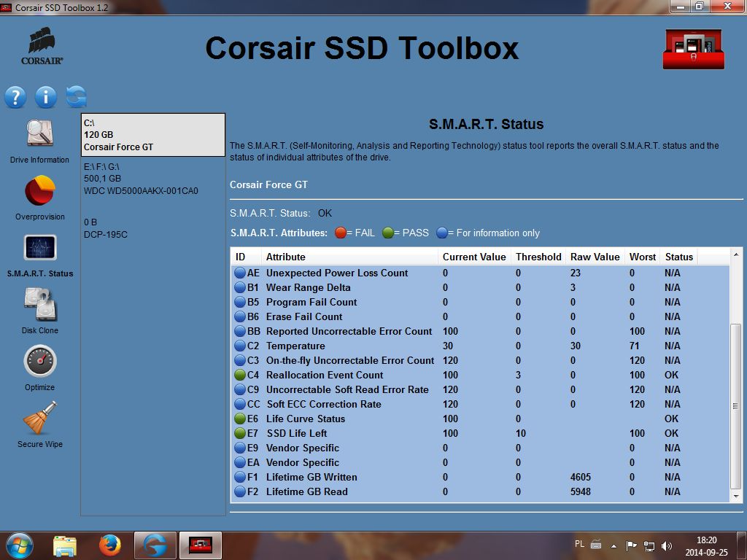Open File Explorer from the taskbar
The image size is (747, 560).
pyautogui.click(x=65, y=545)
